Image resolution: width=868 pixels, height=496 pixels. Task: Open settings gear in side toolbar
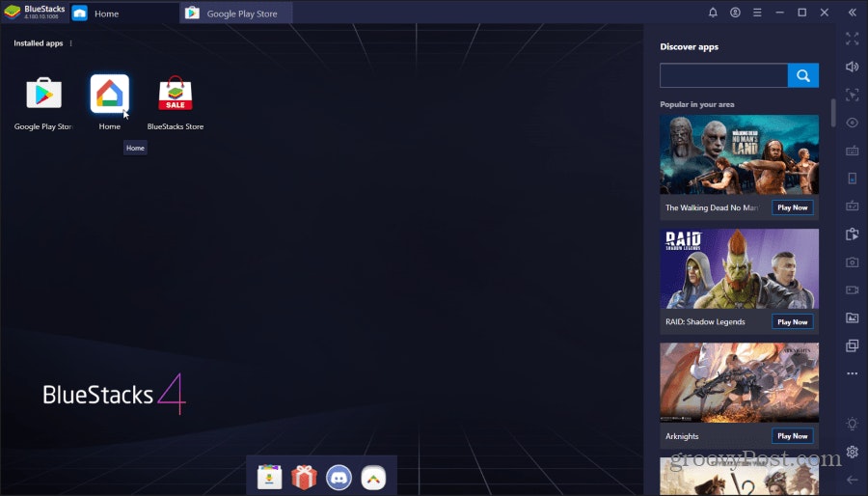tap(853, 452)
